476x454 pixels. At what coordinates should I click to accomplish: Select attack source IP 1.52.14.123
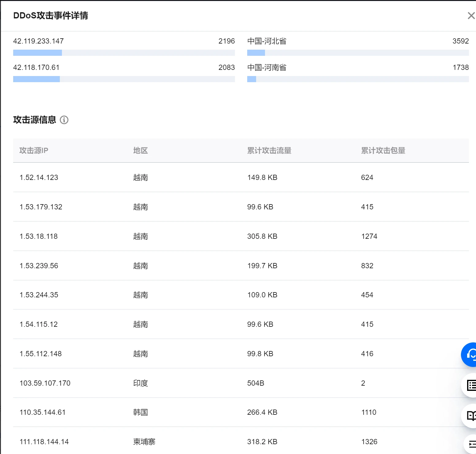tap(39, 177)
